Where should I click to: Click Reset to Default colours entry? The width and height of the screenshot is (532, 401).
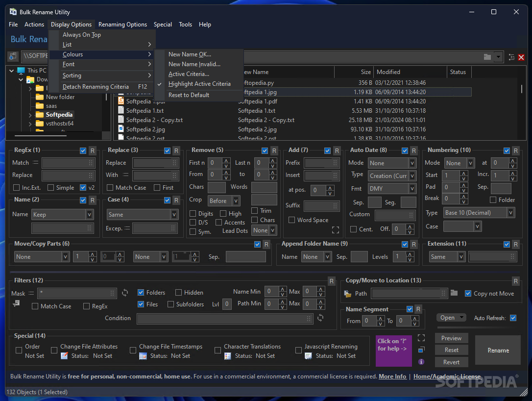tap(199, 95)
